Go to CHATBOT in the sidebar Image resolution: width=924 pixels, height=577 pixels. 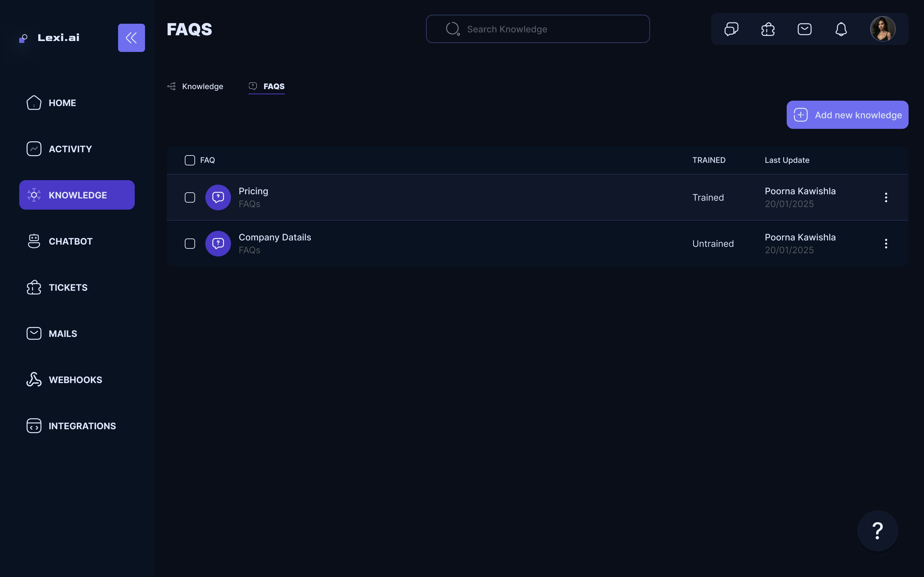[x=70, y=241]
